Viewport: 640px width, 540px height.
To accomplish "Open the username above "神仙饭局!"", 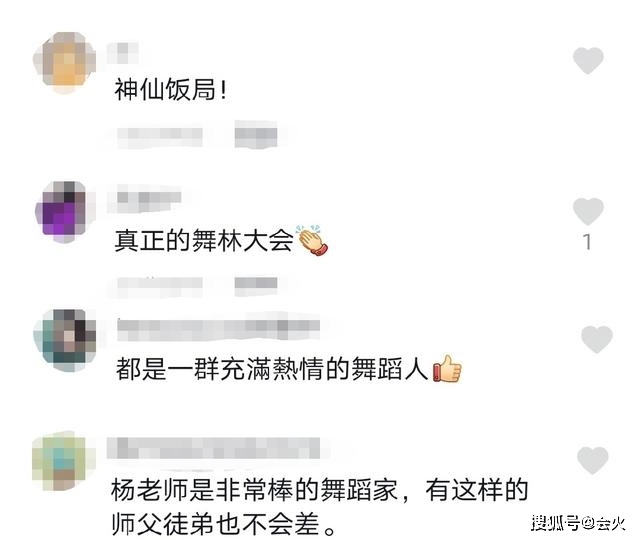I will pos(123,53).
